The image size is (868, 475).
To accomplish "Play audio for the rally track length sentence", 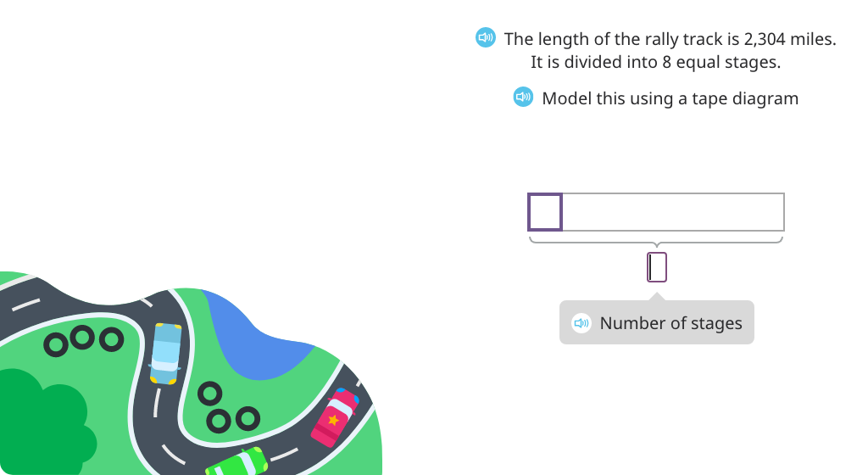I will [x=486, y=37].
